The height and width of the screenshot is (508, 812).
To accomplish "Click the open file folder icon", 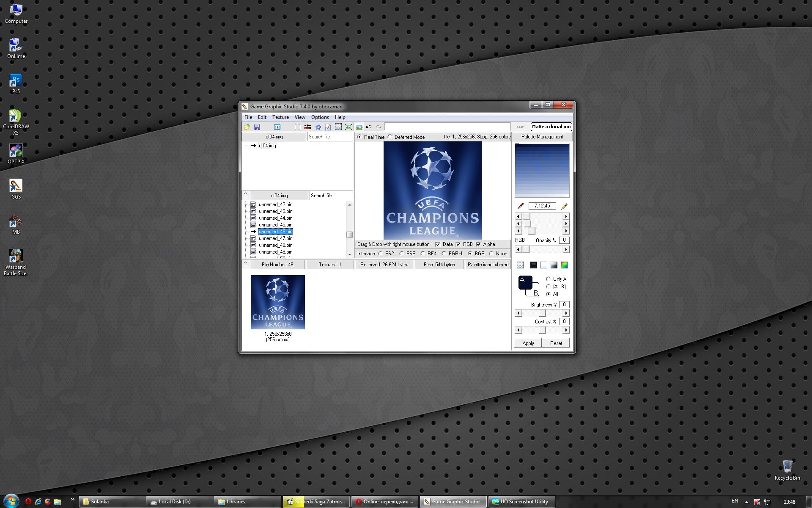I will (x=247, y=127).
